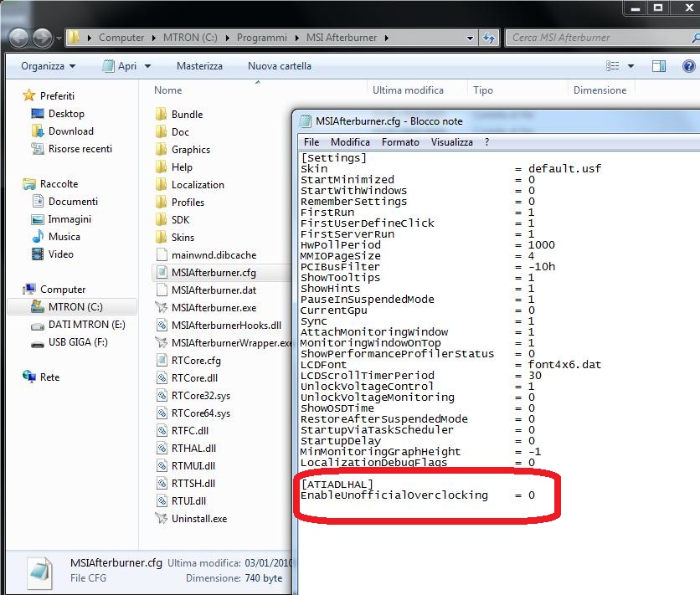Select Computer in the navigation pane
Viewport: 700px width, 595px height.
tap(54, 290)
